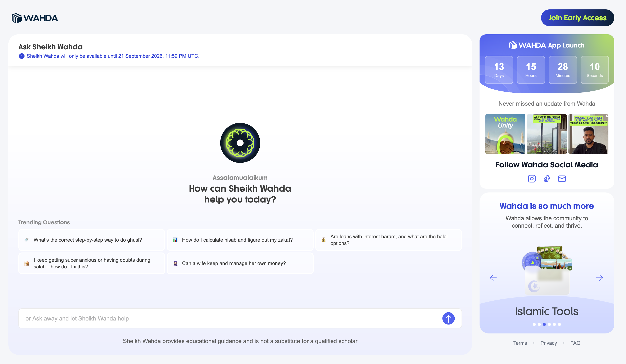Click the 28 Minutes countdown box

(563, 70)
